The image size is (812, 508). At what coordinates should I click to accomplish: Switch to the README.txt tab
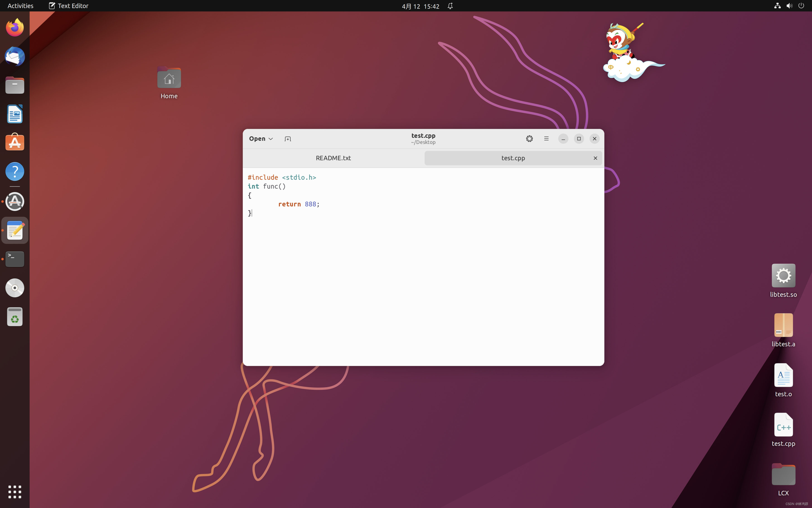click(333, 158)
